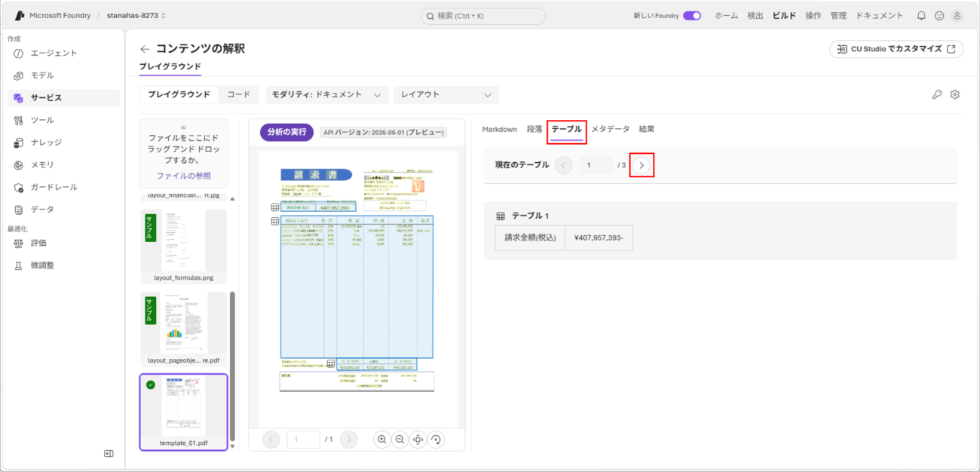Open the ツール sidebar icon
Viewport: 980px width, 472px height.
(19, 120)
